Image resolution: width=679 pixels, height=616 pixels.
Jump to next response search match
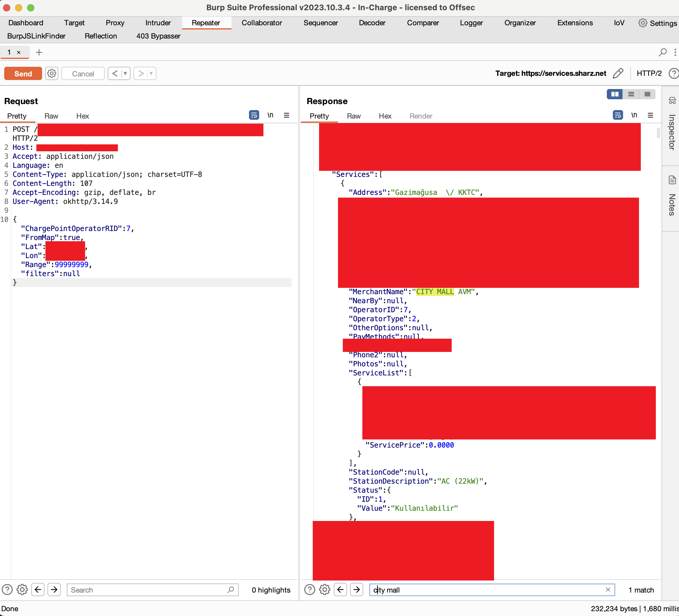[356, 590]
